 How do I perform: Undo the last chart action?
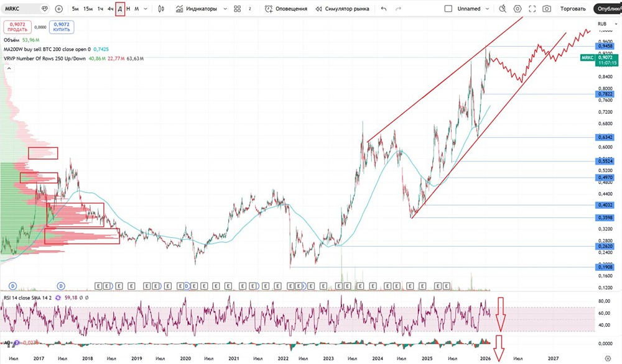(384, 9)
